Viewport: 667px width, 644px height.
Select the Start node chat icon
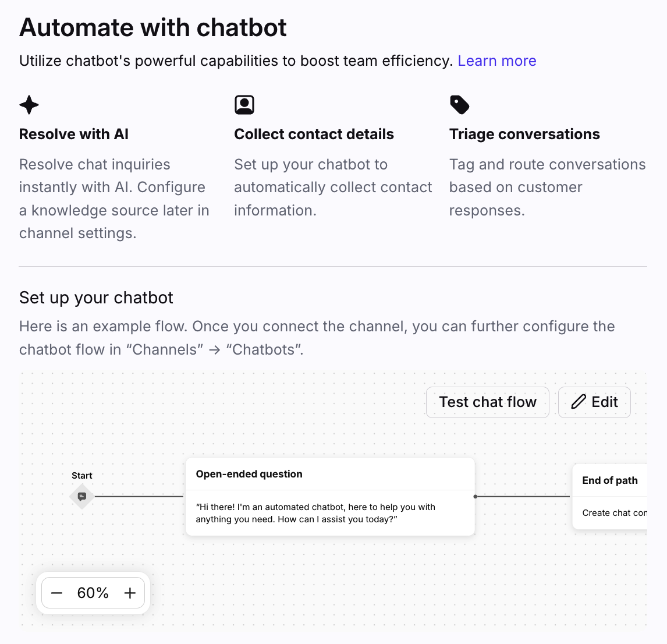(x=82, y=497)
